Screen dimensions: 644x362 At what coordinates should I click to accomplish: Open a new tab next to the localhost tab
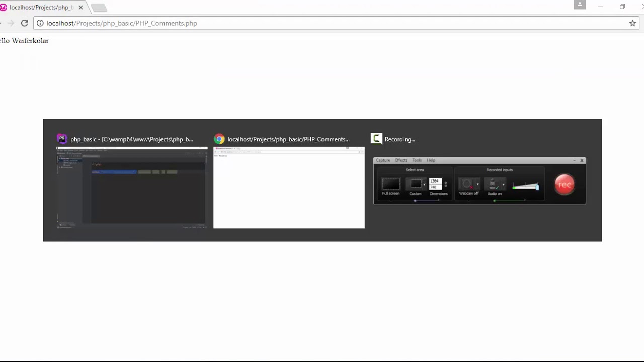tap(99, 8)
